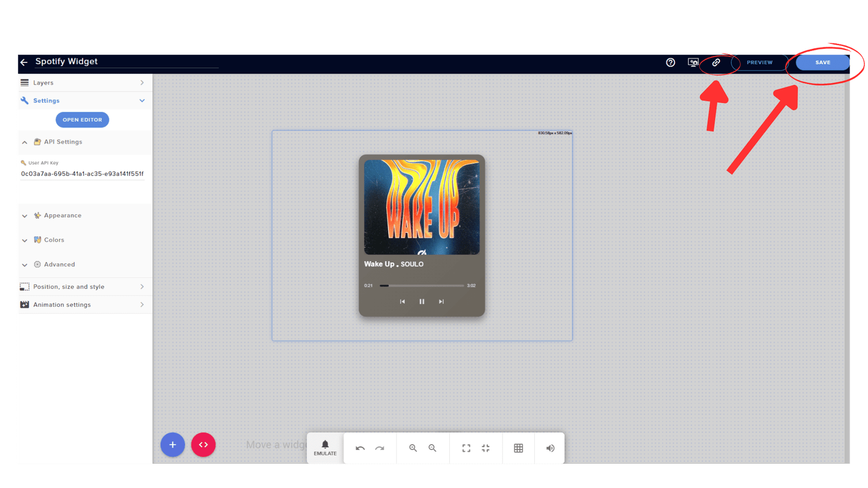Click the Appearance sparkle icon

pos(37,216)
